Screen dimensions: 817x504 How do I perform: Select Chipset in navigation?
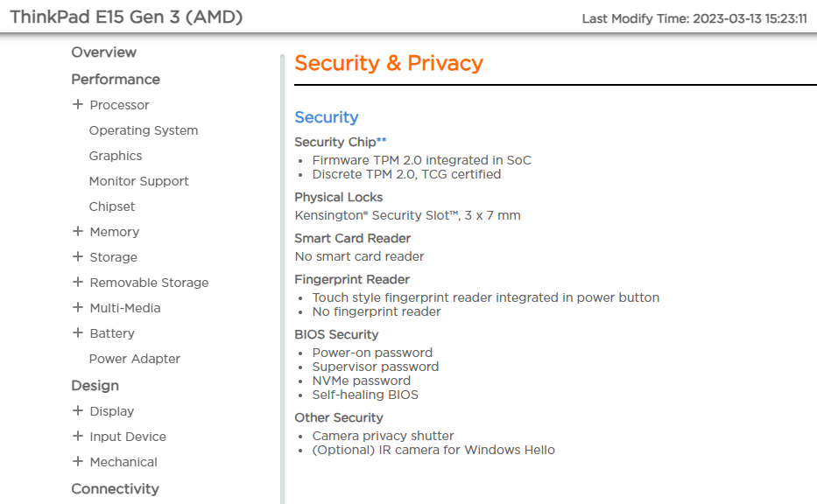point(112,206)
